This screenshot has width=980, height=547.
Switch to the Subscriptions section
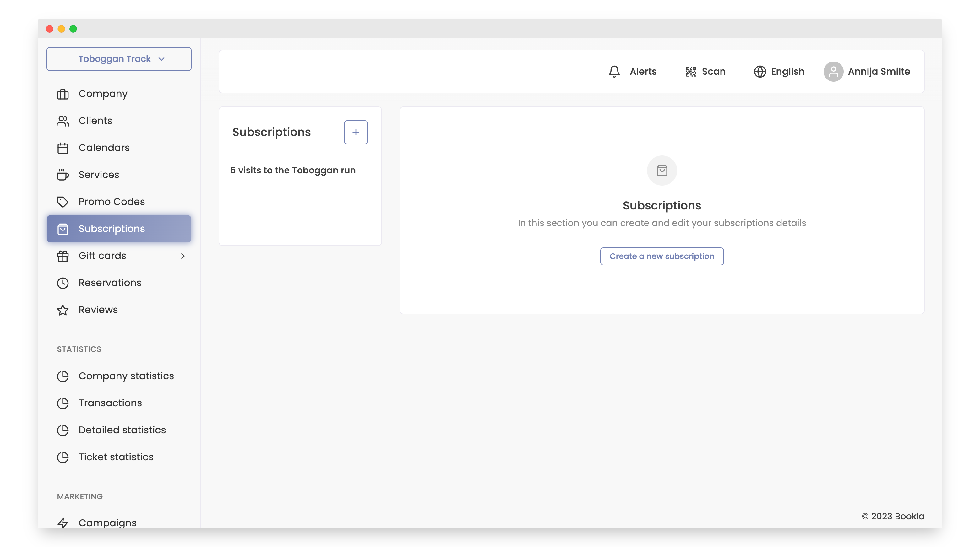[112, 229]
